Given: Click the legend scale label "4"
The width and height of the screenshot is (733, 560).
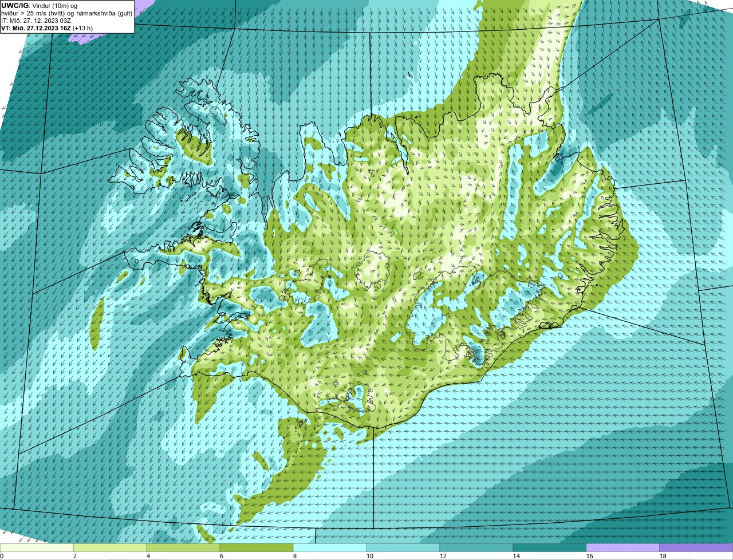Looking at the screenshot, I should [x=148, y=556].
